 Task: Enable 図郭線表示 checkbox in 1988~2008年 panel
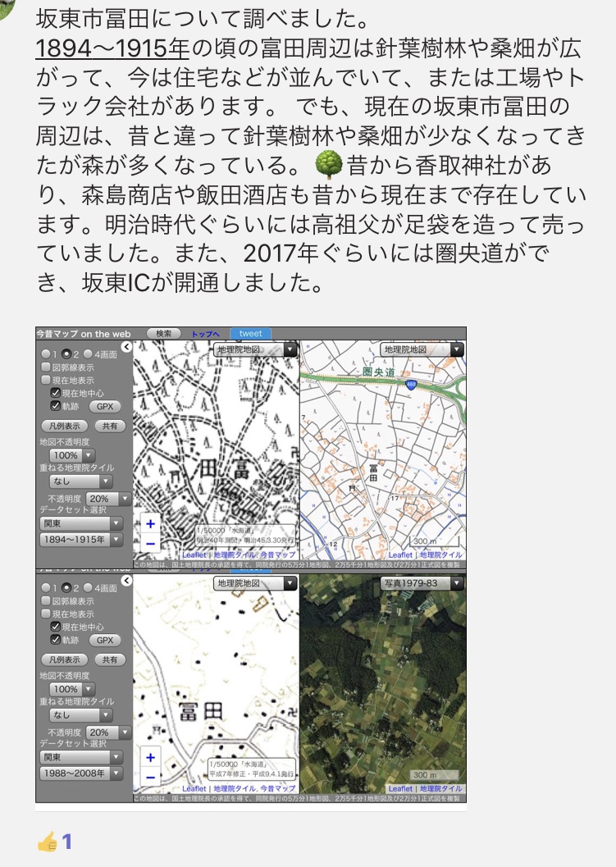click(x=47, y=600)
